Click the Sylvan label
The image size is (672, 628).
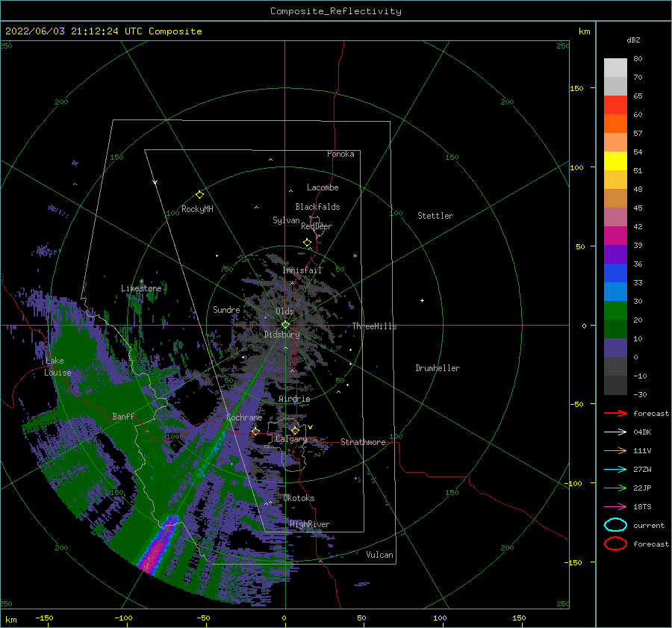point(286,220)
